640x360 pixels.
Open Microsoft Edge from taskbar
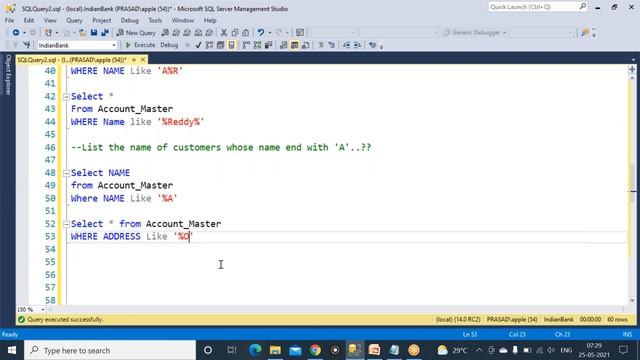[255, 350]
